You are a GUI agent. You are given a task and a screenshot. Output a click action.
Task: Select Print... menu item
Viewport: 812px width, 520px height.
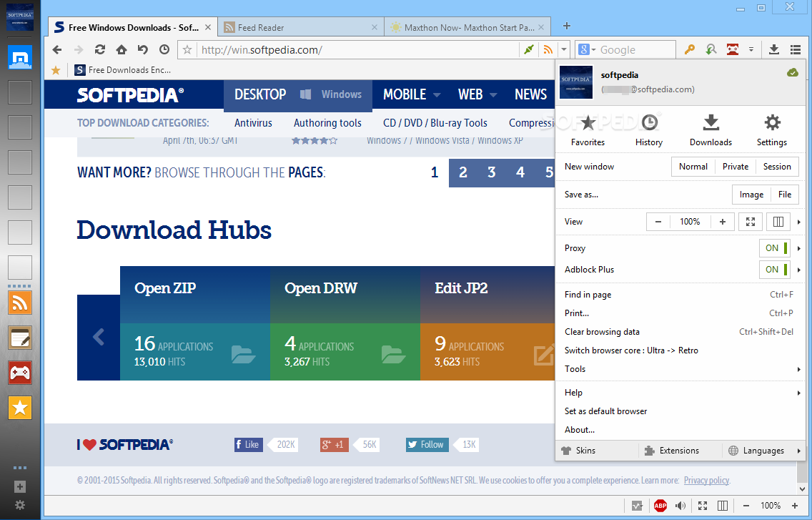(x=680, y=313)
